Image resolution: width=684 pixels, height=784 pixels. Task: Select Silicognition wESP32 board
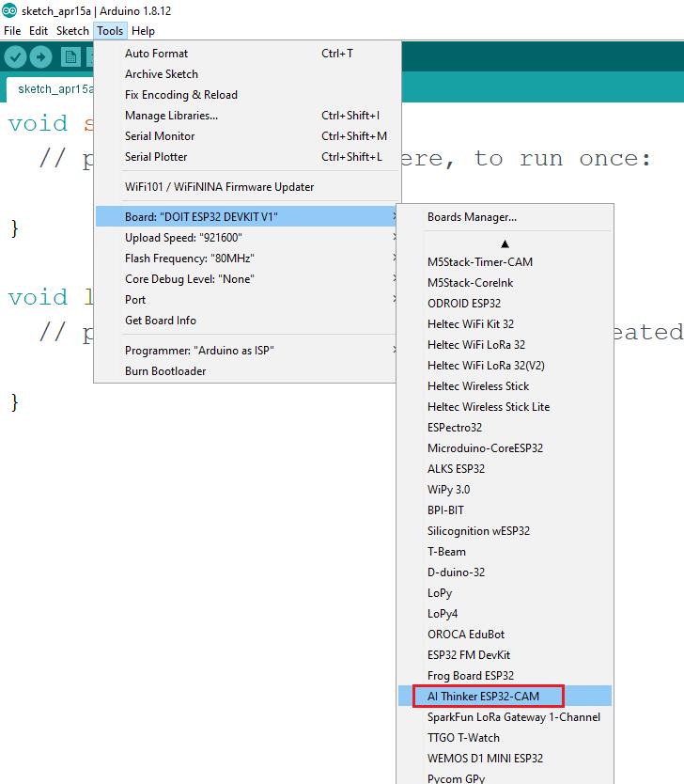pyautogui.click(x=505, y=531)
